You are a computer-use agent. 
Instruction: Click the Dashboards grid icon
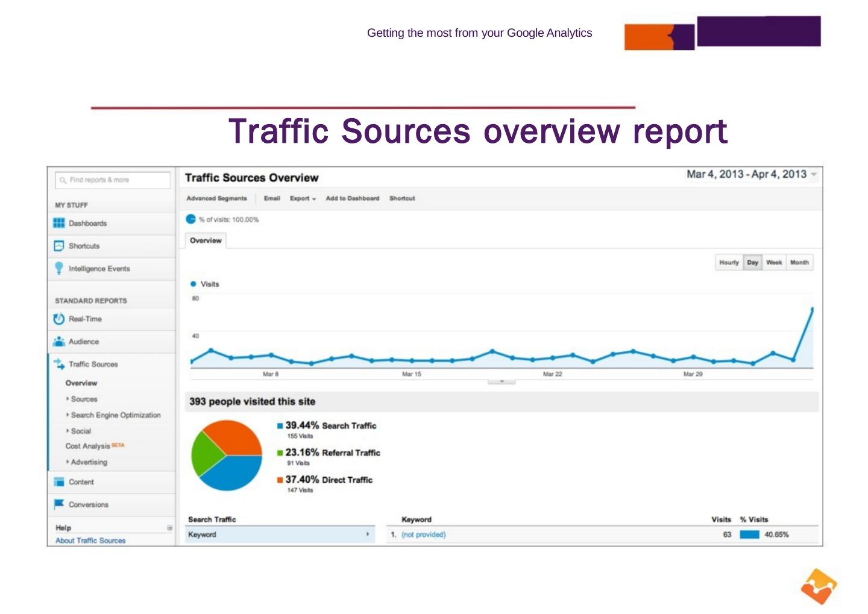[x=58, y=223]
